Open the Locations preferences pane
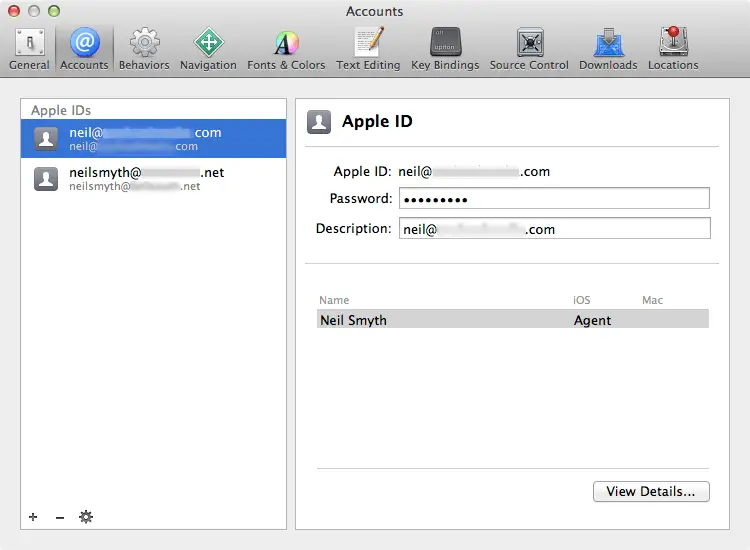The image size is (750, 550). [x=673, y=49]
